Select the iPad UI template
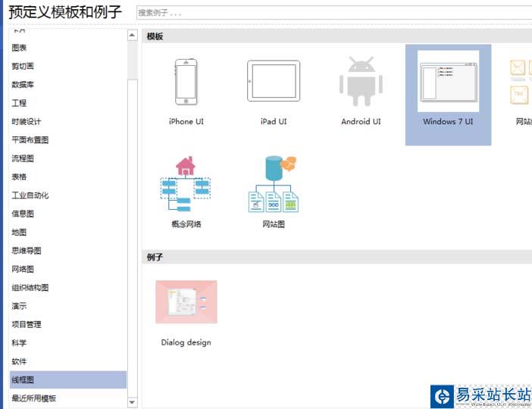 [x=274, y=92]
